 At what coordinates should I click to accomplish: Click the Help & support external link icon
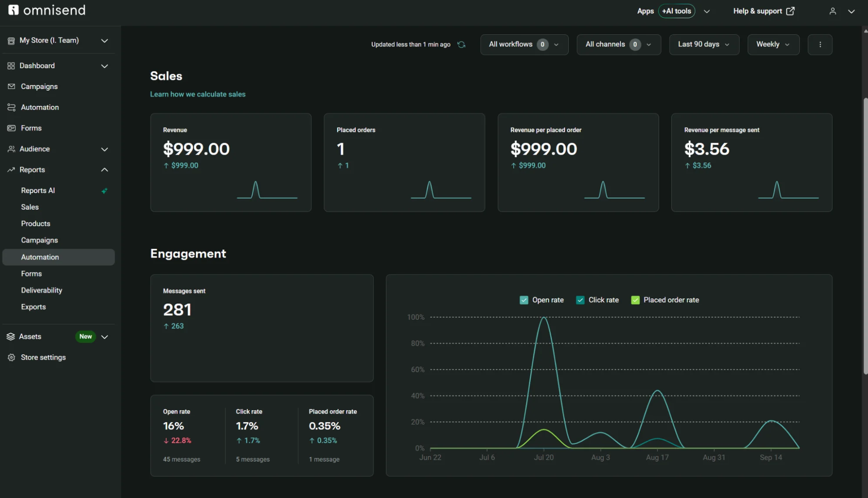click(790, 11)
